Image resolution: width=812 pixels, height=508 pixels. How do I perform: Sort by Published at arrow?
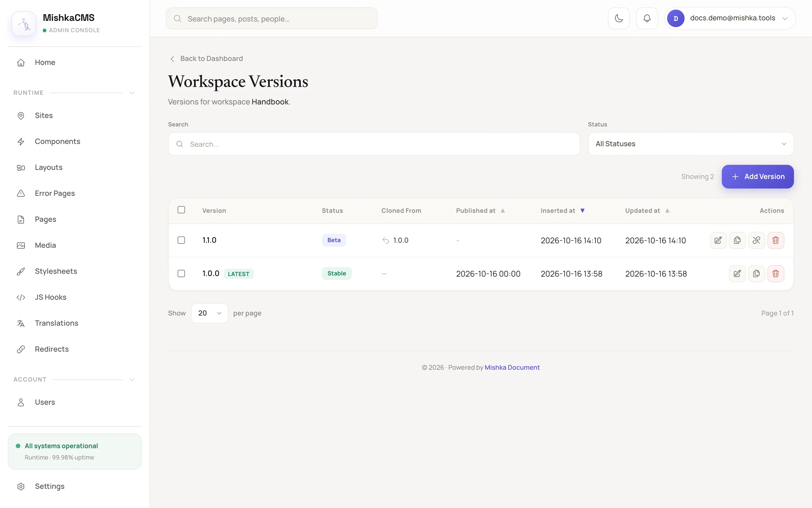(503, 211)
